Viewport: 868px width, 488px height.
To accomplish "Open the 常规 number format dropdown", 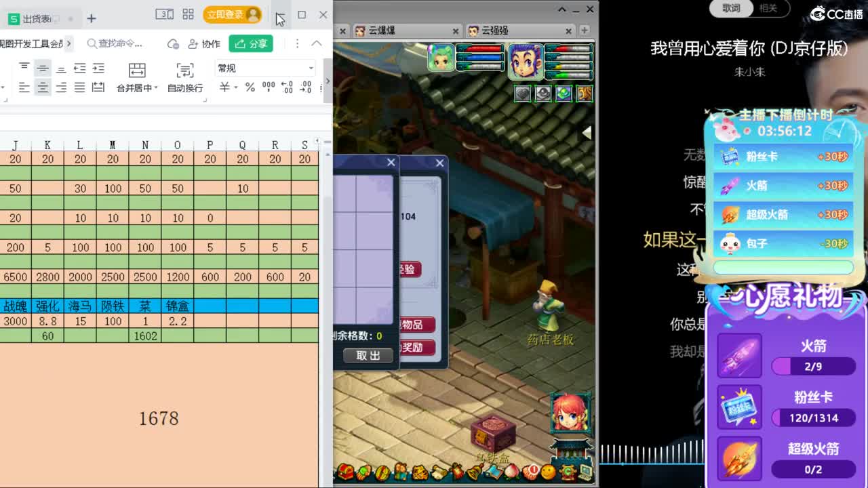I will point(265,68).
